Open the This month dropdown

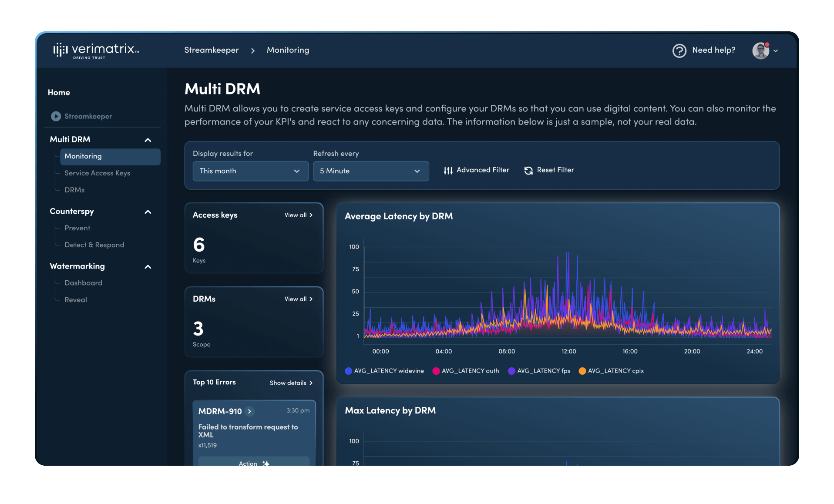(250, 171)
